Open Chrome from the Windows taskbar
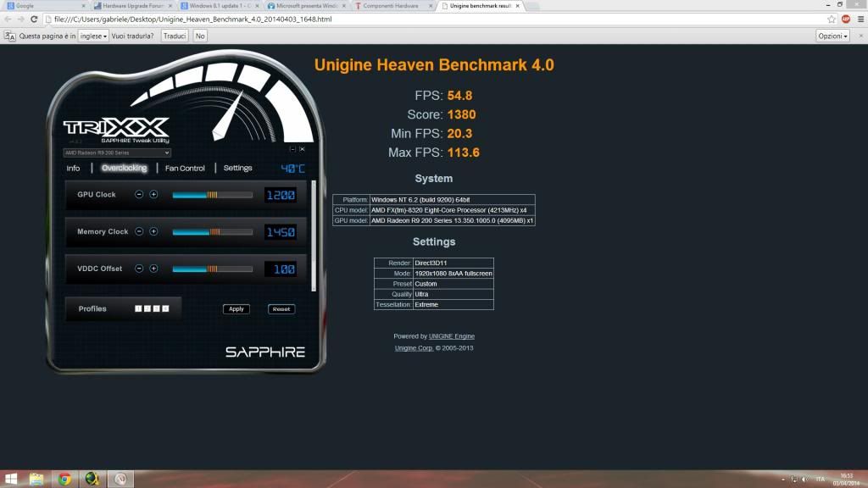Viewport: 868px width, 488px height. (x=64, y=479)
